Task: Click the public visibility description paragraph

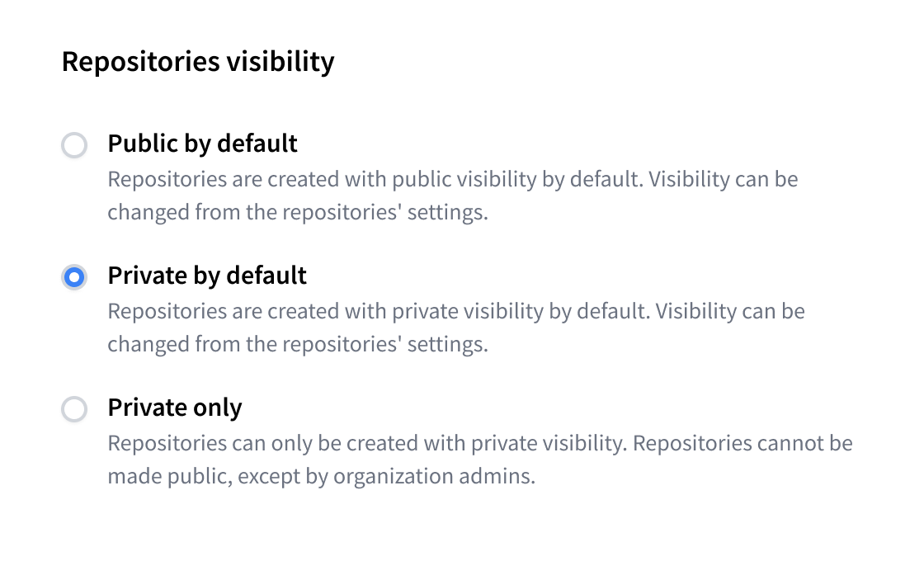Action: (x=452, y=196)
